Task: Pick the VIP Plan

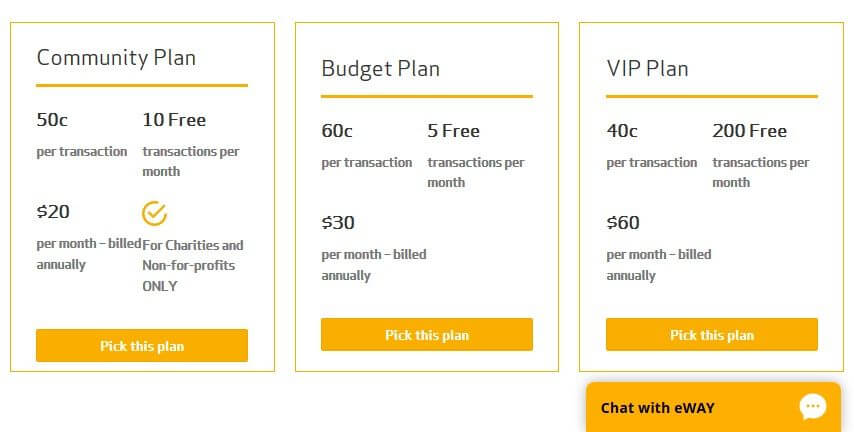Action: (x=712, y=334)
